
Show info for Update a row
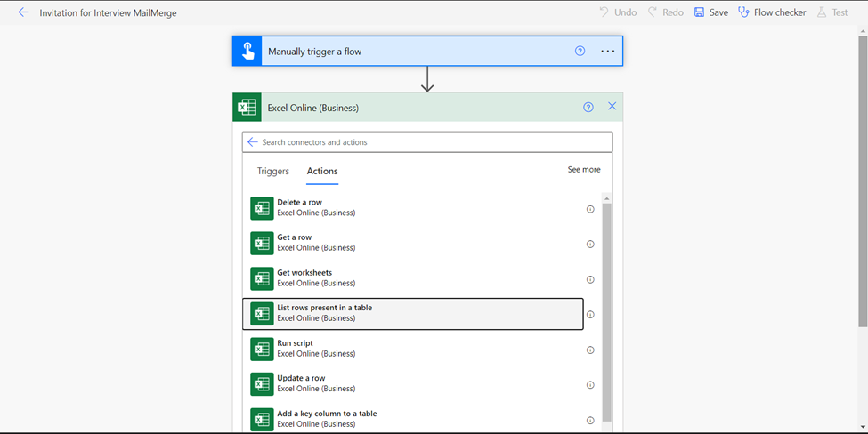pos(590,385)
